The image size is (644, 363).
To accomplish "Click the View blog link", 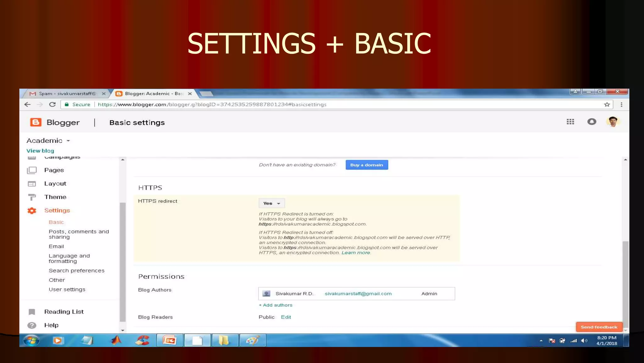I will 40,151.
